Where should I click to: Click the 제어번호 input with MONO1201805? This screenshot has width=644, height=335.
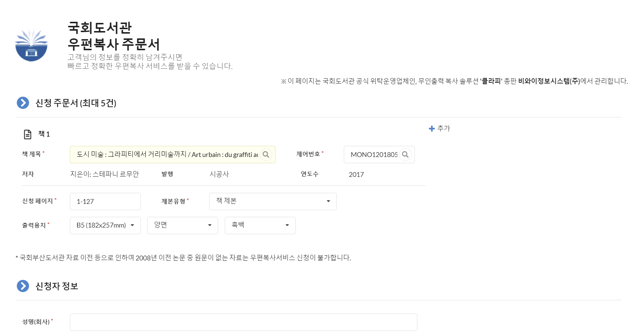point(379,154)
